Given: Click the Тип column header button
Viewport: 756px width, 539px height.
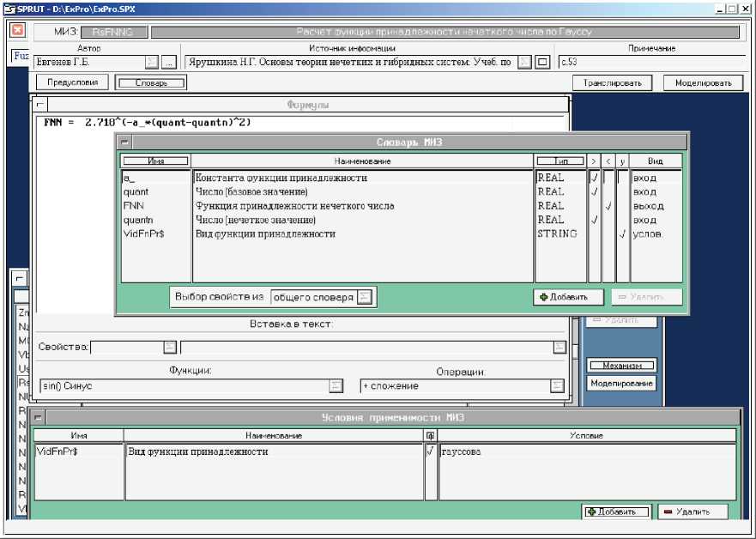Looking at the screenshot, I should [560, 161].
